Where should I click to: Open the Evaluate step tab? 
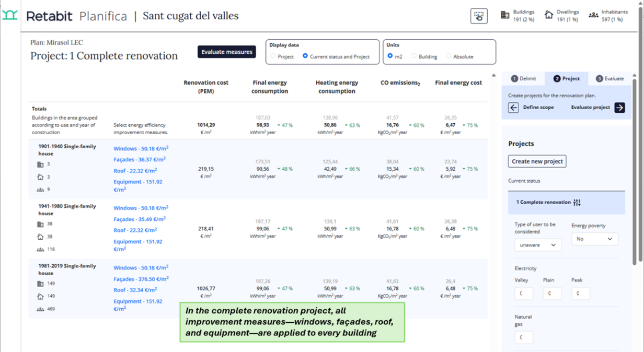point(609,79)
